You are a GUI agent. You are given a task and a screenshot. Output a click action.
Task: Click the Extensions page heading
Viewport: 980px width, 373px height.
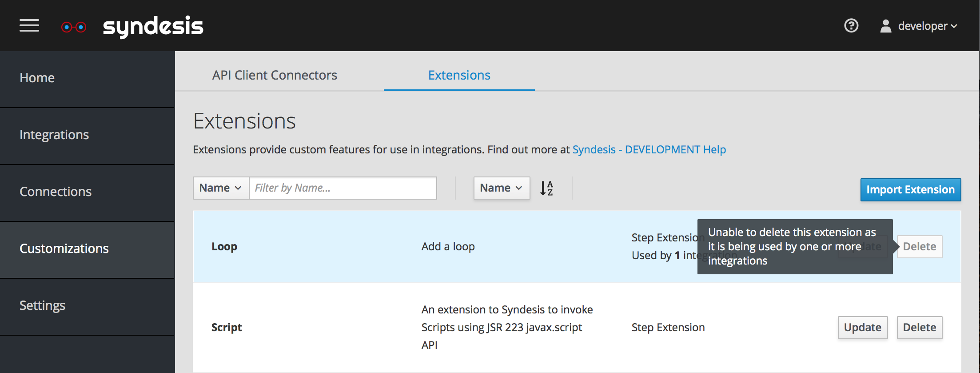click(244, 121)
